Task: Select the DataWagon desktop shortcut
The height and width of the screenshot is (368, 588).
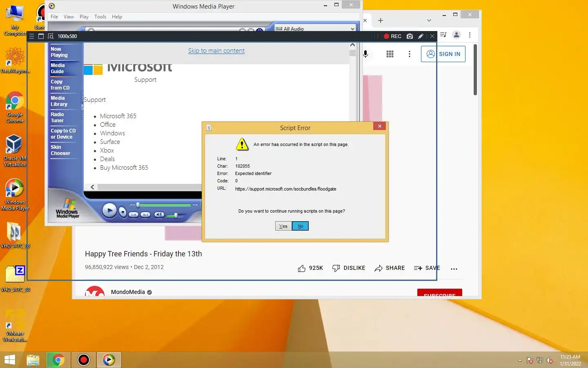Action: click(15, 60)
